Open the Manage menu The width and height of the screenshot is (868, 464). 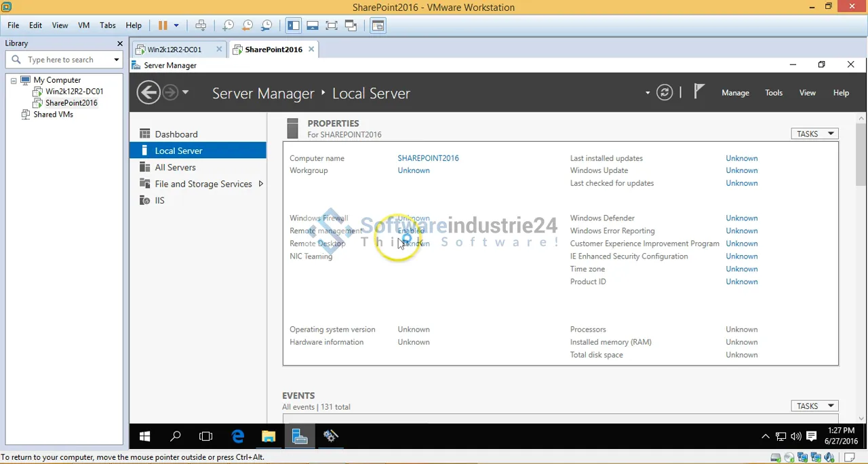coord(735,93)
